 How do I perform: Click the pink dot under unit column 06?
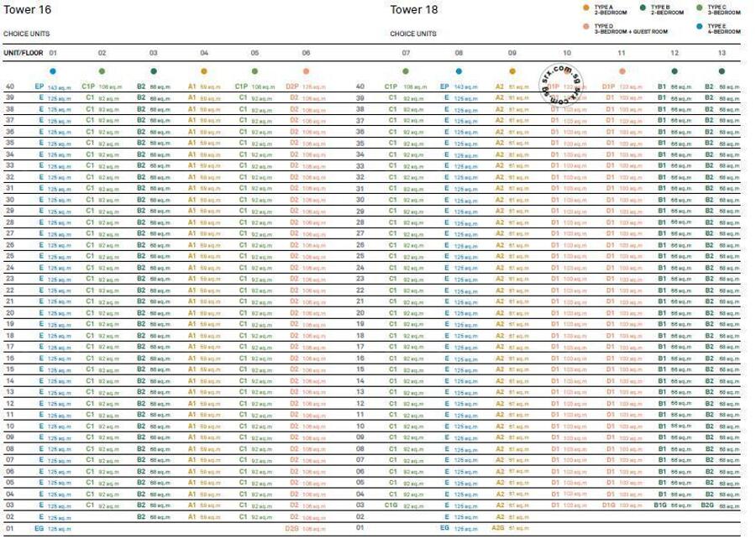[306, 71]
